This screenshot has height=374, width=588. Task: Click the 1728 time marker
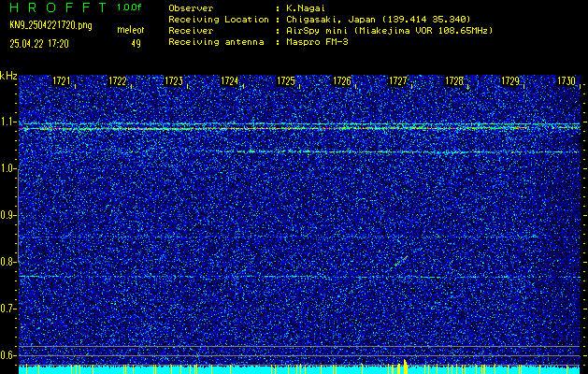pyautogui.click(x=454, y=81)
